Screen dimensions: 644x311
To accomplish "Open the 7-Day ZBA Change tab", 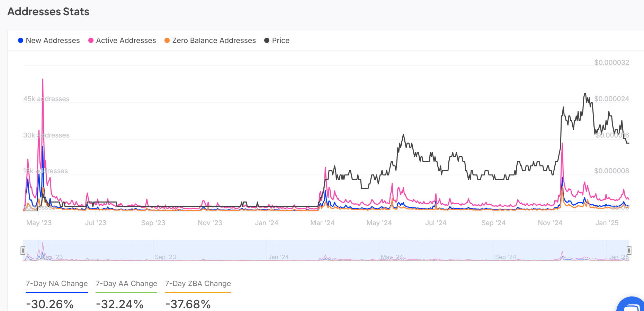I will point(198,284).
